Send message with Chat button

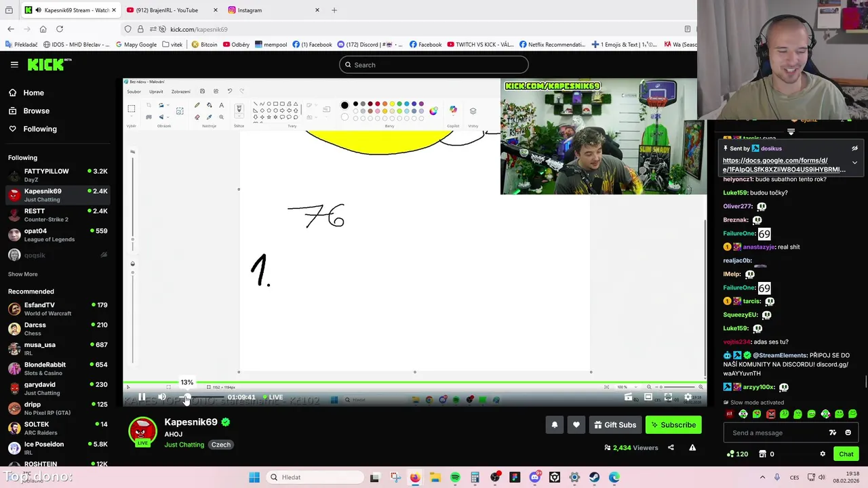click(846, 454)
